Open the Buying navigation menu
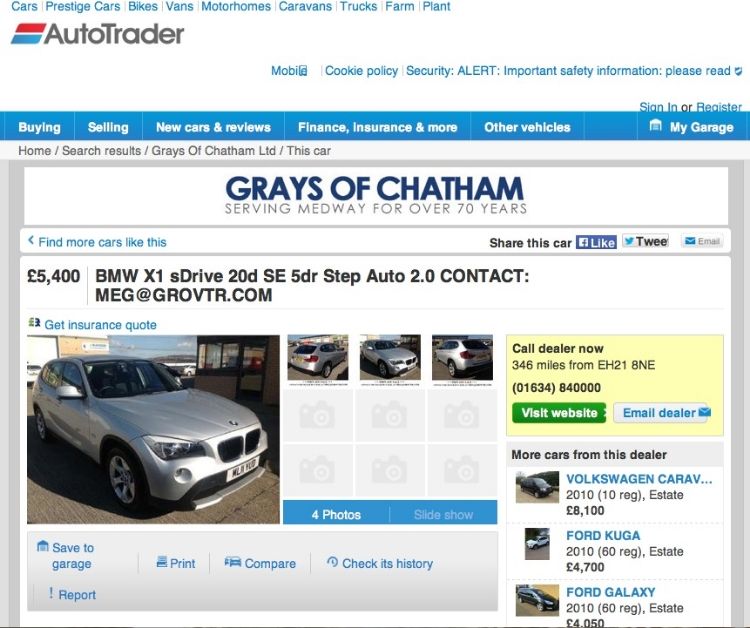750x628 pixels. click(39, 127)
